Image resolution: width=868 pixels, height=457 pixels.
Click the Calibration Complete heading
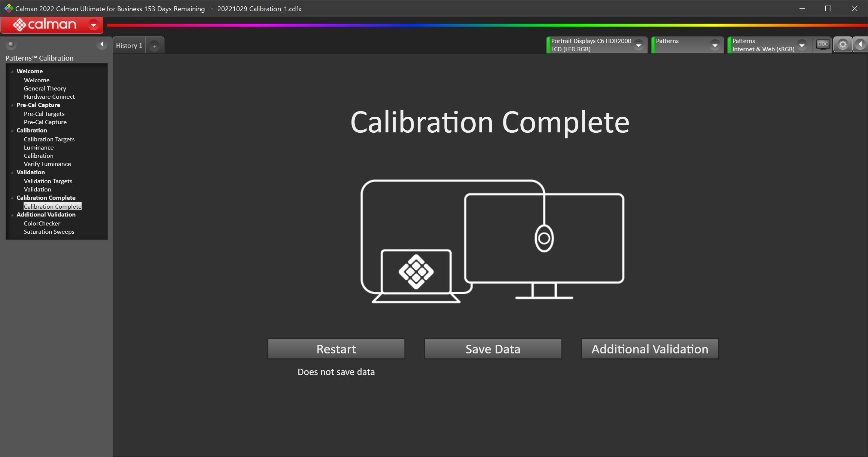[490, 122]
